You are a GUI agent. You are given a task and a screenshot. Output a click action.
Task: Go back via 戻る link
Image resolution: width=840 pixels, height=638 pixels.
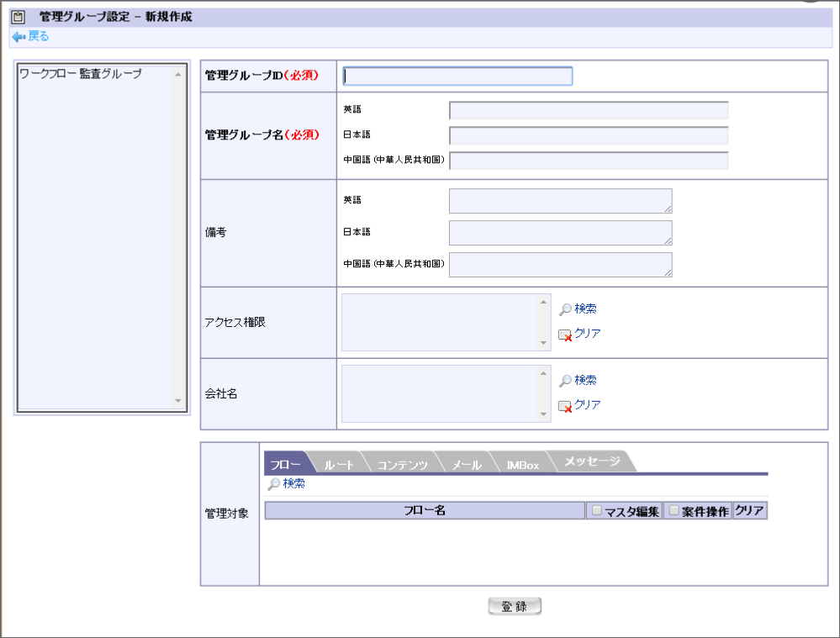click(38, 36)
